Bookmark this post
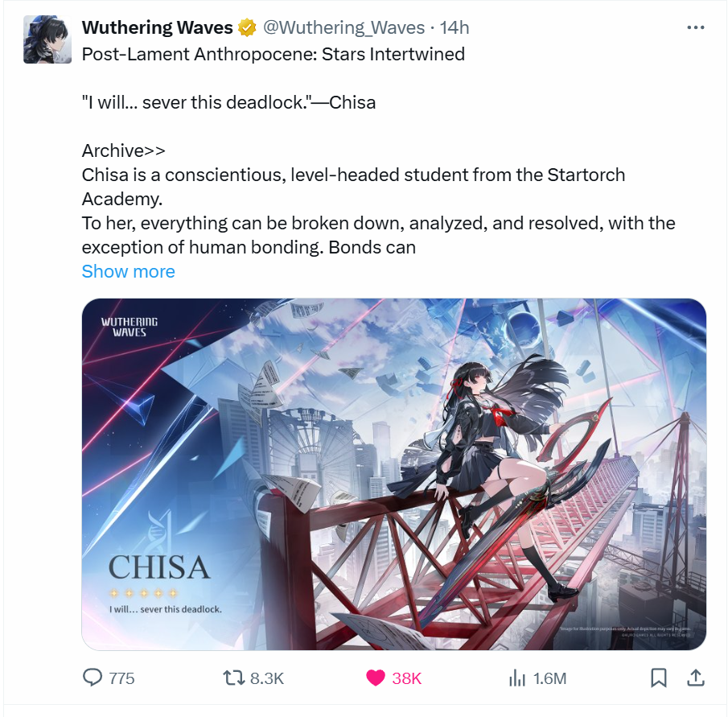The height and width of the screenshot is (717, 728). 658,678
